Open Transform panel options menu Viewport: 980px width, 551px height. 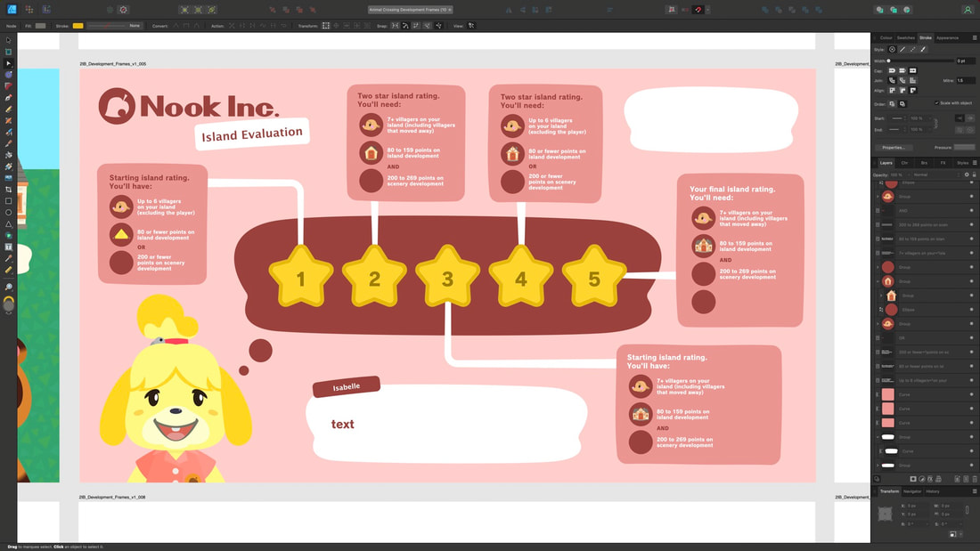pyautogui.click(x=975, y=491)
